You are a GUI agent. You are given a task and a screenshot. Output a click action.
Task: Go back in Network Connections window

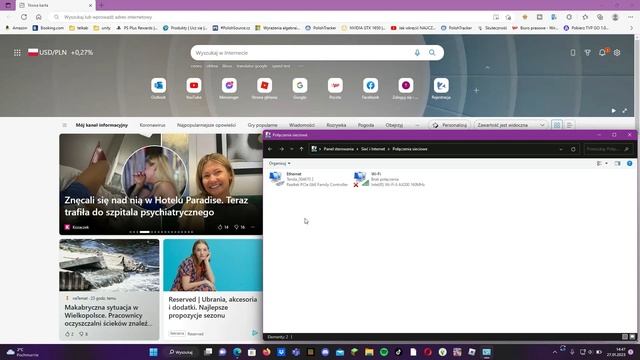(270, 149)
